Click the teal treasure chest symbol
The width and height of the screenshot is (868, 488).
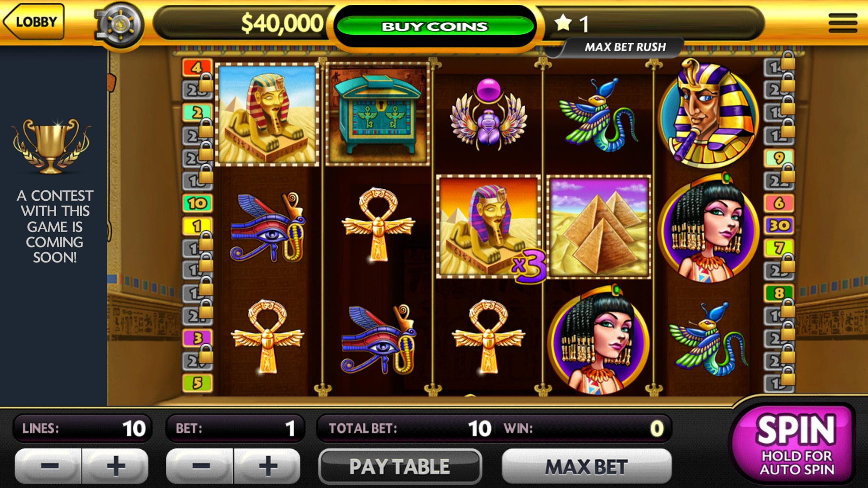[x=377, y=114]
